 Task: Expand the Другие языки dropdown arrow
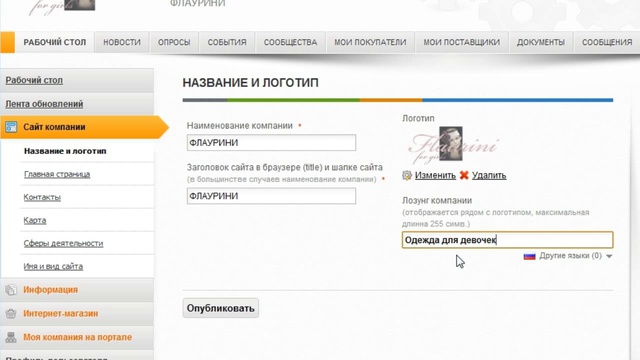pyautogui.click(x=609, y=256)
